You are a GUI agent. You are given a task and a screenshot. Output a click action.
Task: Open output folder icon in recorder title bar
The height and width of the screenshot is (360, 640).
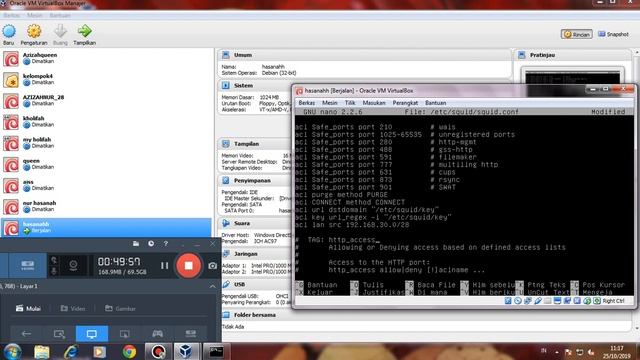[136, 244]
